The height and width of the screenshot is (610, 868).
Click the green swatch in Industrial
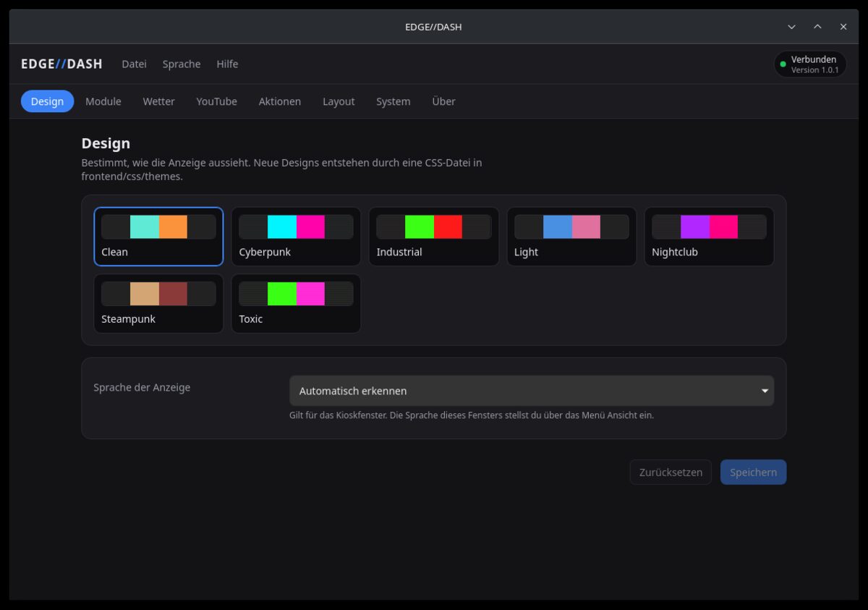[420, 226]
